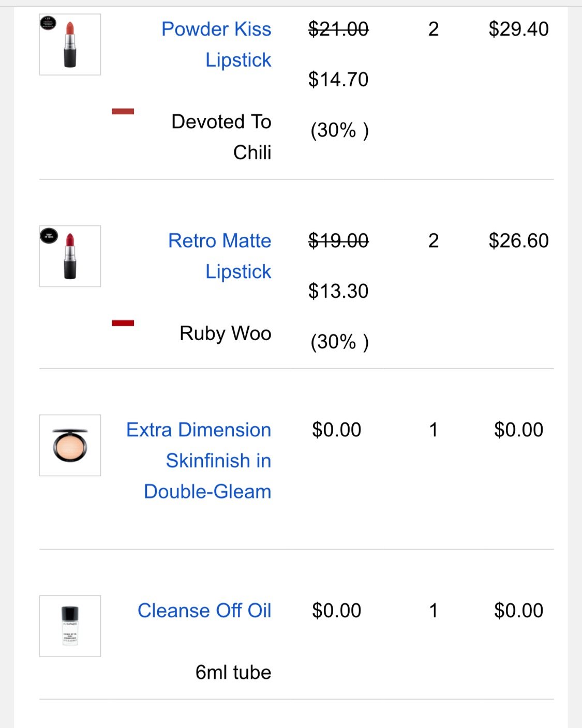Open Extra Dimension Skinfinish in Double-Gleam link
The height and width of the screenshot is (728, 582).
[199, 460]
